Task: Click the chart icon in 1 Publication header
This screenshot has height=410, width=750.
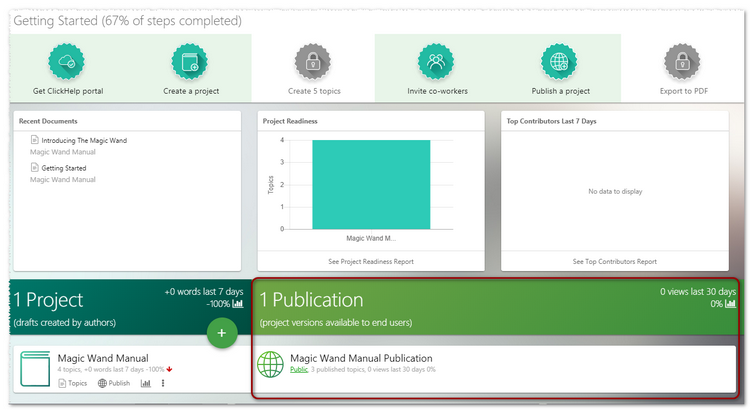Action: pos(730,304)
